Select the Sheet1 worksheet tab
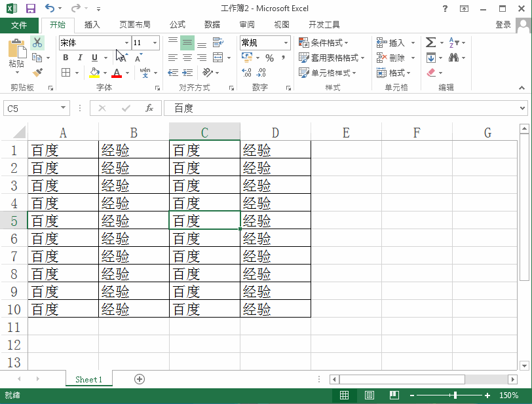532x404 pixels. (89, 379)
